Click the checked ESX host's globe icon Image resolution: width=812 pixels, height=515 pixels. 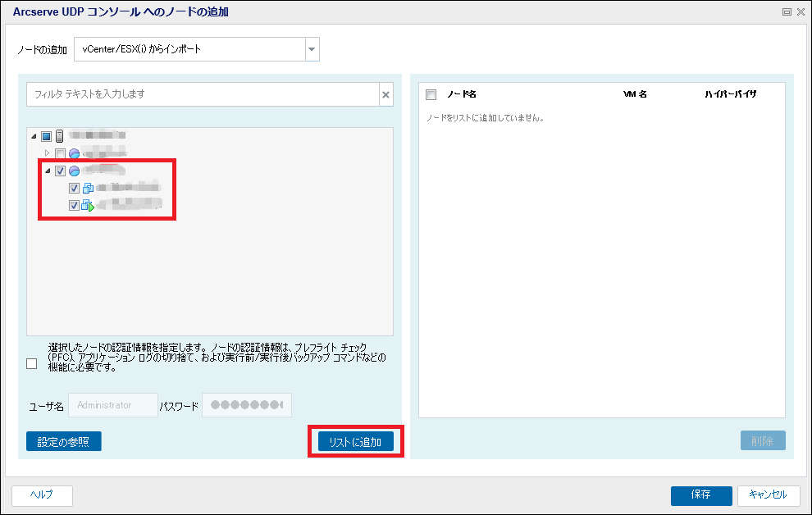point(74,171)
